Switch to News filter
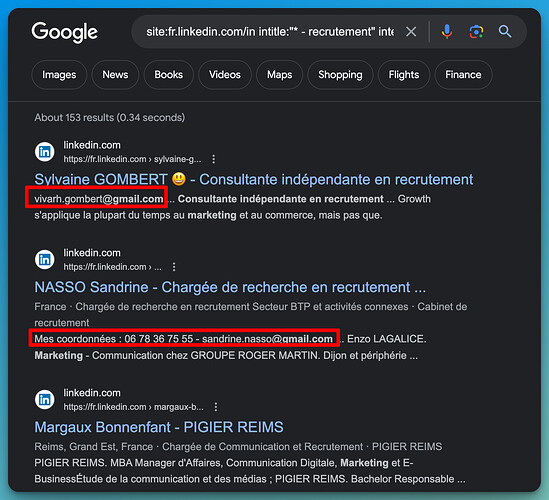The height and width of the screenshot is (500, 549). click(115, 75)
